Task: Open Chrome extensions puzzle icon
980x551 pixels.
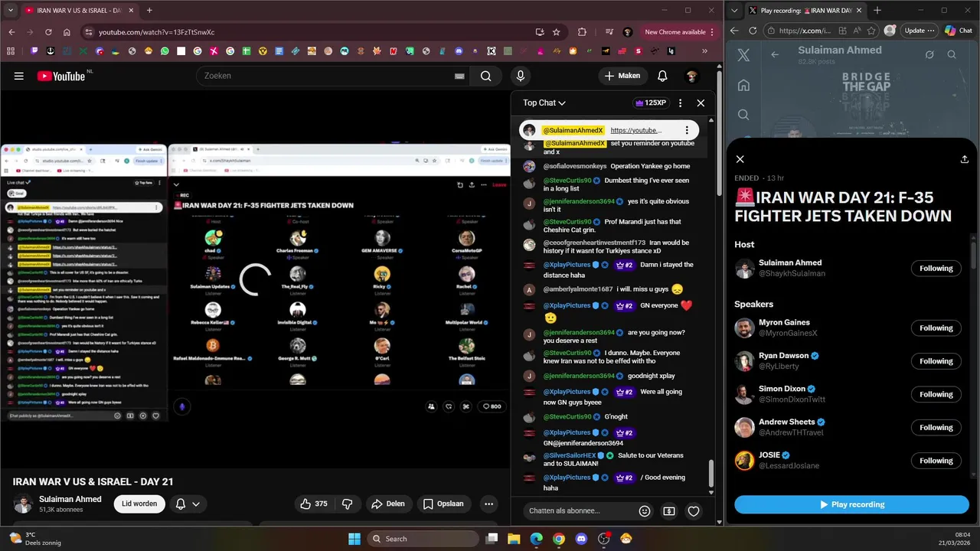Action: tap(582, 32)
